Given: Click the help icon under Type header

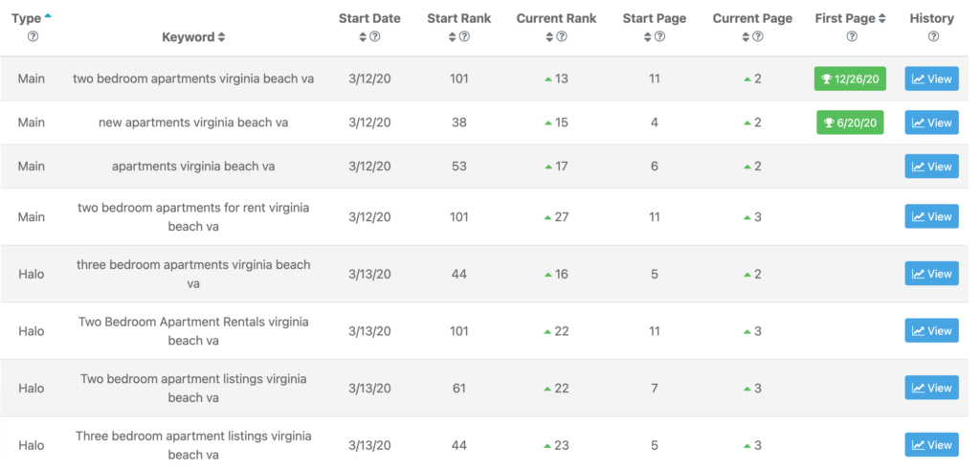Looking at the screenshot, I should [33, 36].
